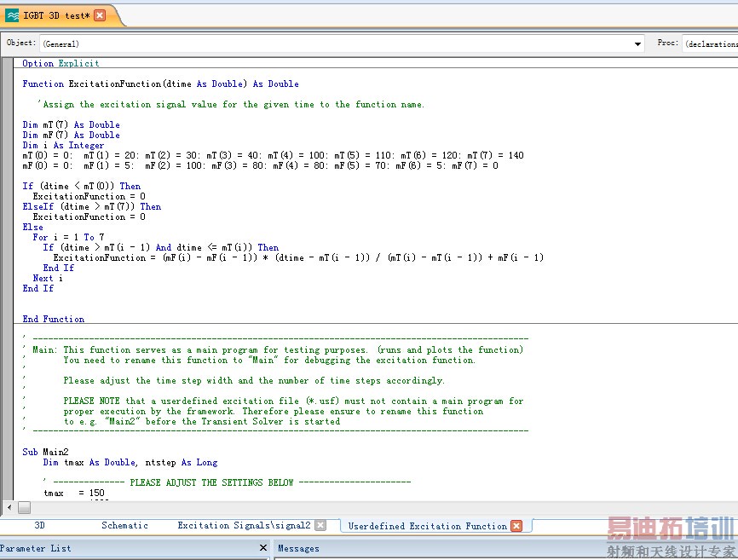Click the 'Dim tmax As Double, ntstep As Long' line
This screenshot has width=738, height=560.
(x=130, y=463)
